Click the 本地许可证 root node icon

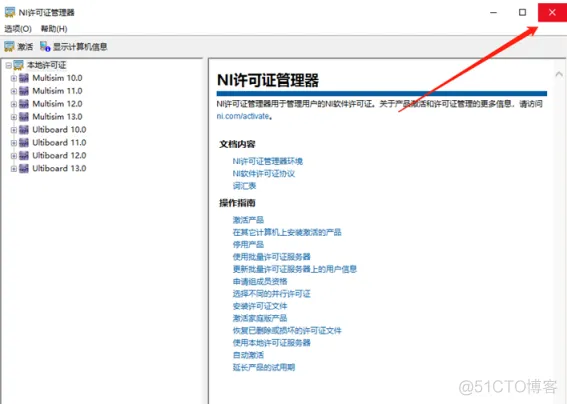coord(18,65)
